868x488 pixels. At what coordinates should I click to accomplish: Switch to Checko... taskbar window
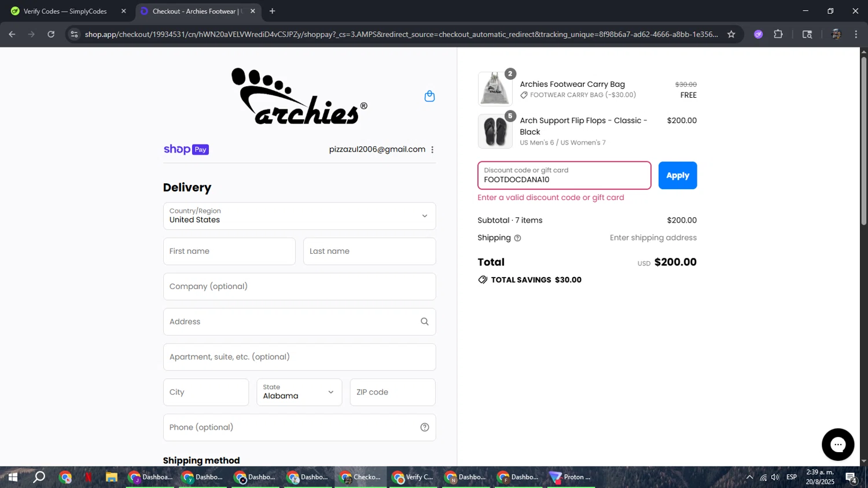tap(361, 477)
